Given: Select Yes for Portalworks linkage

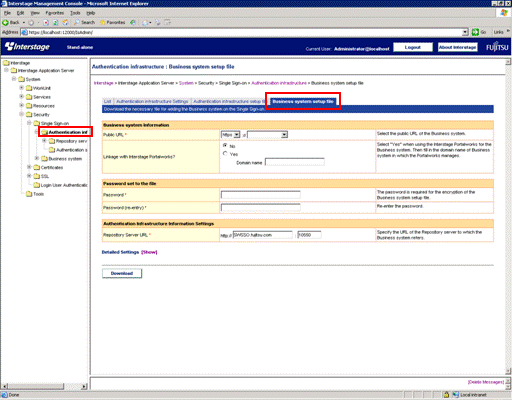Looking at the screenshot, I should (225, 154).
